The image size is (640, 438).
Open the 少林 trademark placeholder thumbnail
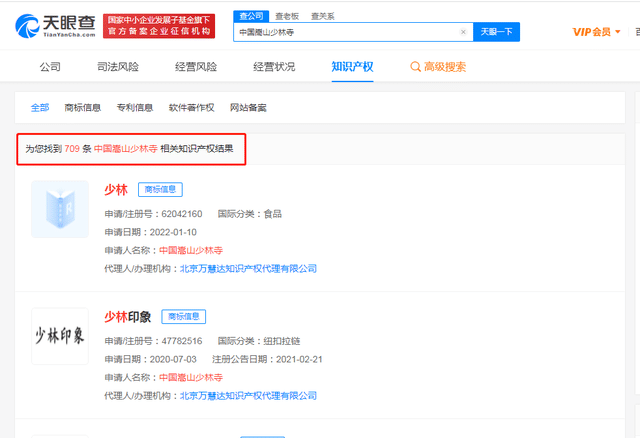60,209
